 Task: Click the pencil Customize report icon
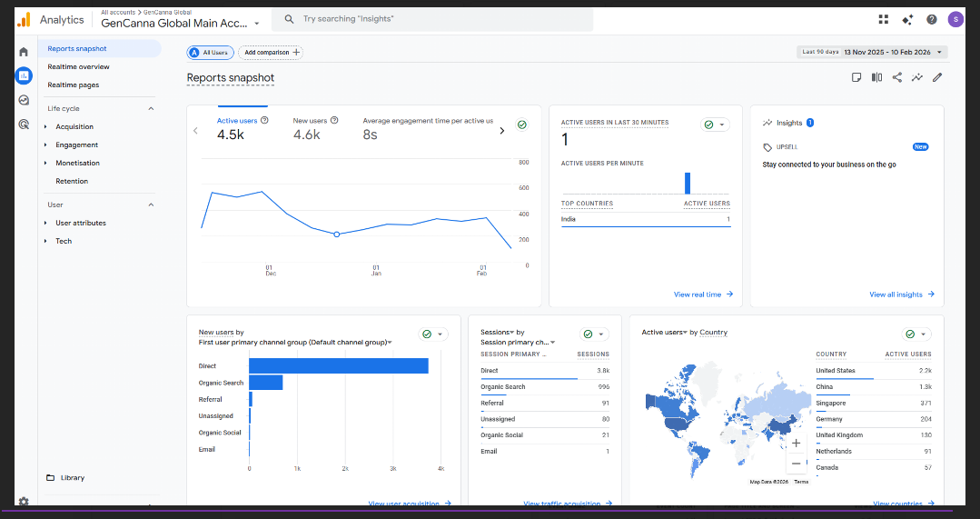937,77
